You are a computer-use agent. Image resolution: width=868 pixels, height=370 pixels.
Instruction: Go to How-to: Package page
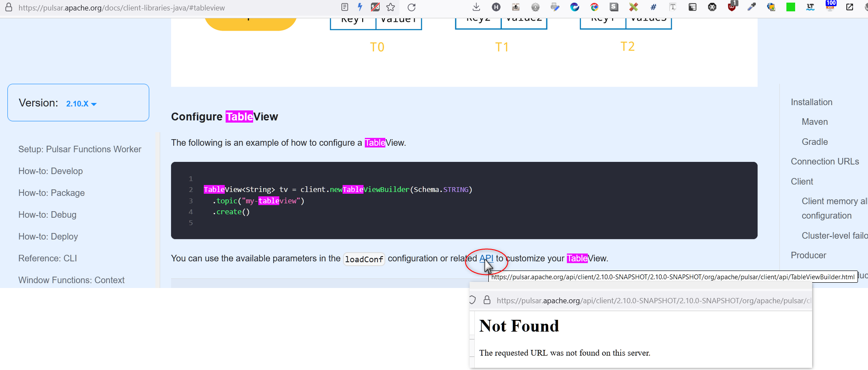click(51, 193)
